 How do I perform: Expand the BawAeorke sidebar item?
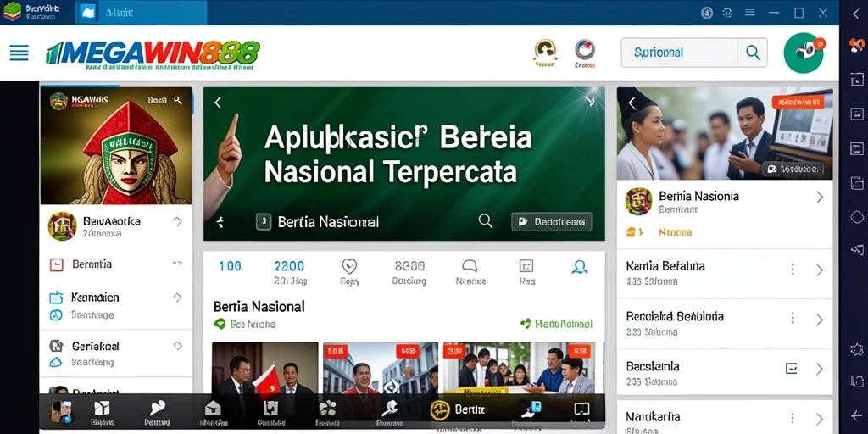tap(177, 221)
